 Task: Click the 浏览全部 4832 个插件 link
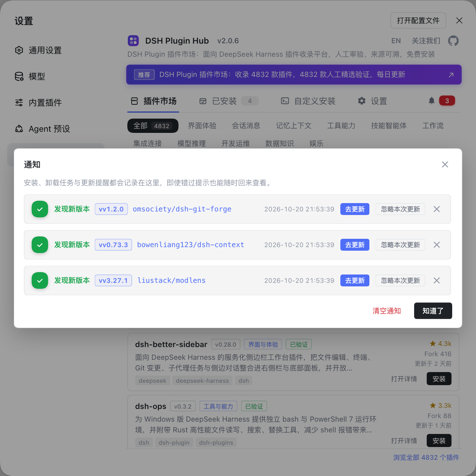point(426,457)
